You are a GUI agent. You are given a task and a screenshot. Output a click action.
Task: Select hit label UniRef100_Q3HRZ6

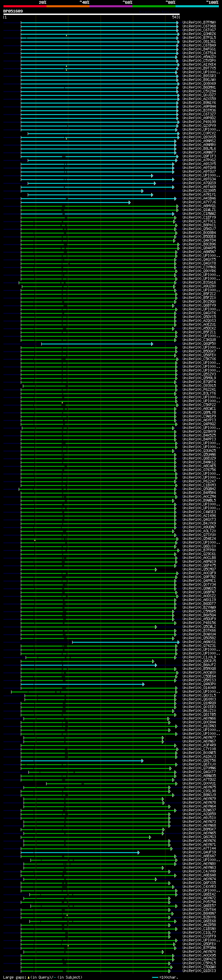[x=199, y=34]
